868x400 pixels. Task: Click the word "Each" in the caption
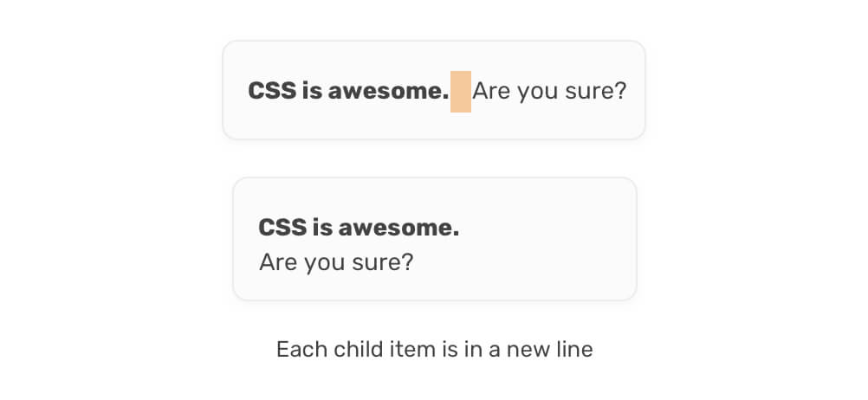tap(297, 350)
